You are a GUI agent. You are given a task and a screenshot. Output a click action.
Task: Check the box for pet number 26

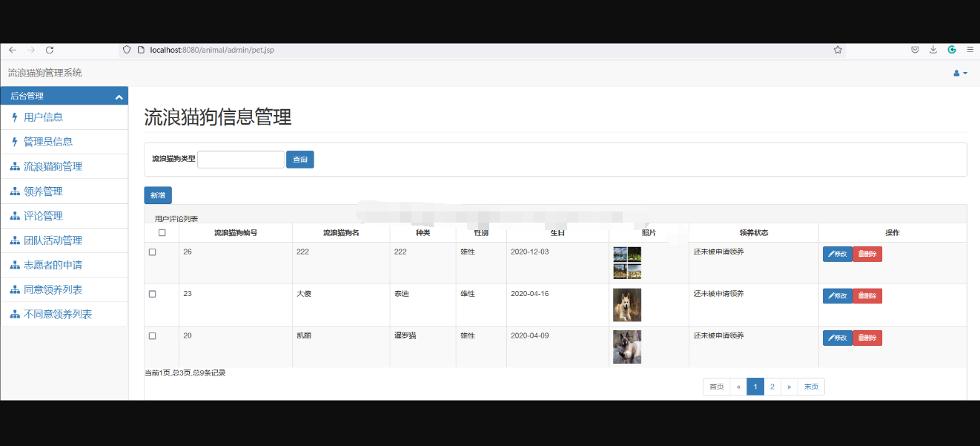pyautogui.click(x=153, y=252)
